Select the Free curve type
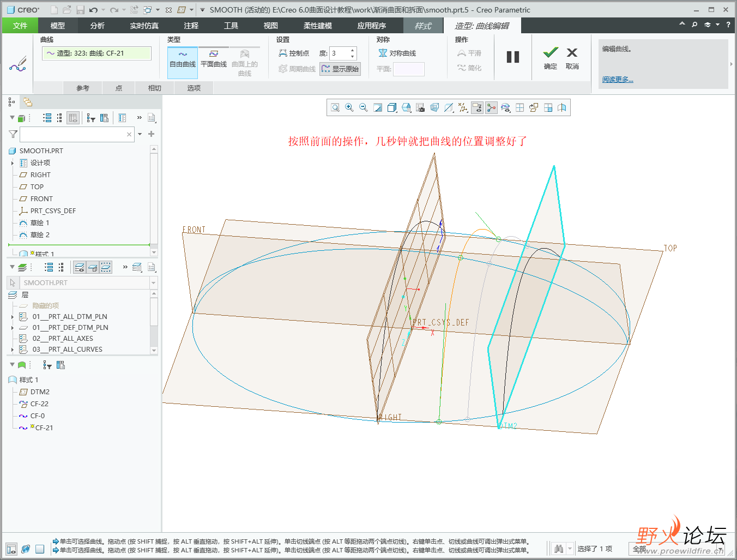 (x=183, y=63)
